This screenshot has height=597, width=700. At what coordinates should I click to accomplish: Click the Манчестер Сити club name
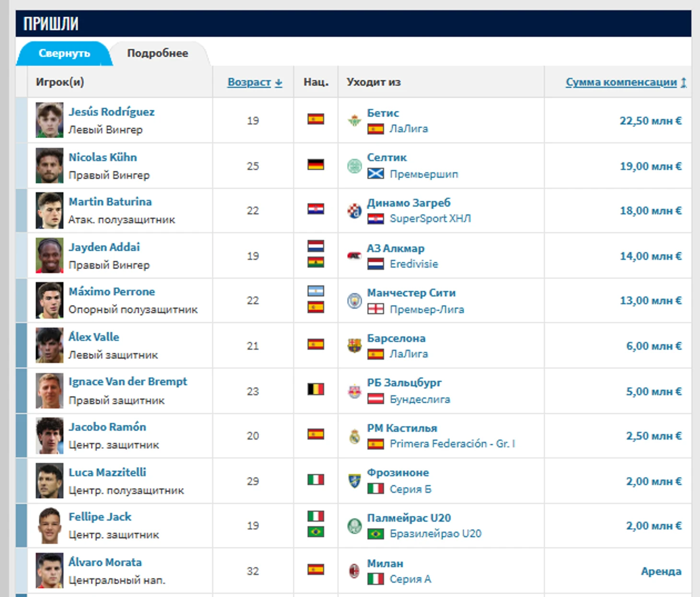click(x=411, y=293)
